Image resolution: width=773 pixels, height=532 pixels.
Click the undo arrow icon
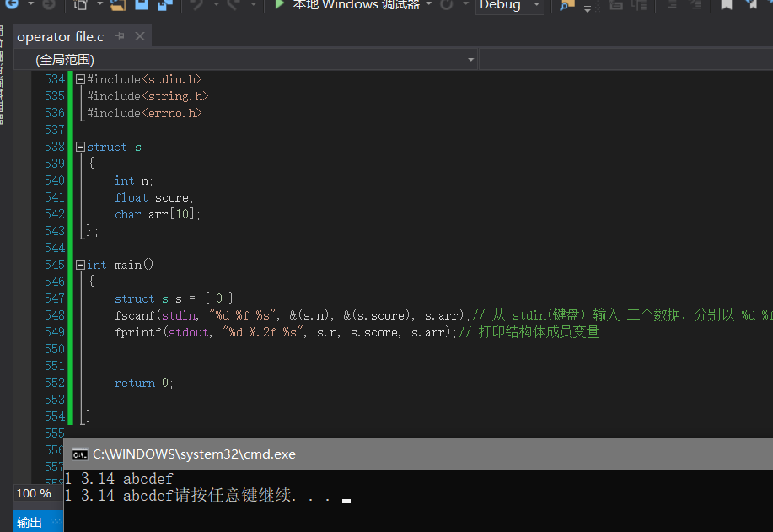(x=197, y=4)
